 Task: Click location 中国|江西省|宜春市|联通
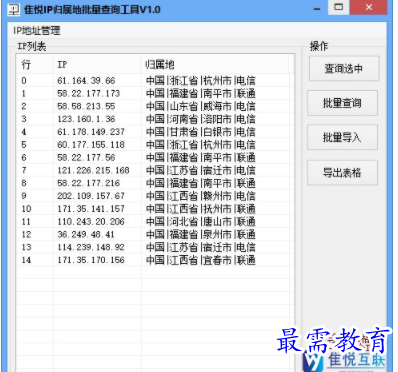pyautogui.click(x=201, y=260)
